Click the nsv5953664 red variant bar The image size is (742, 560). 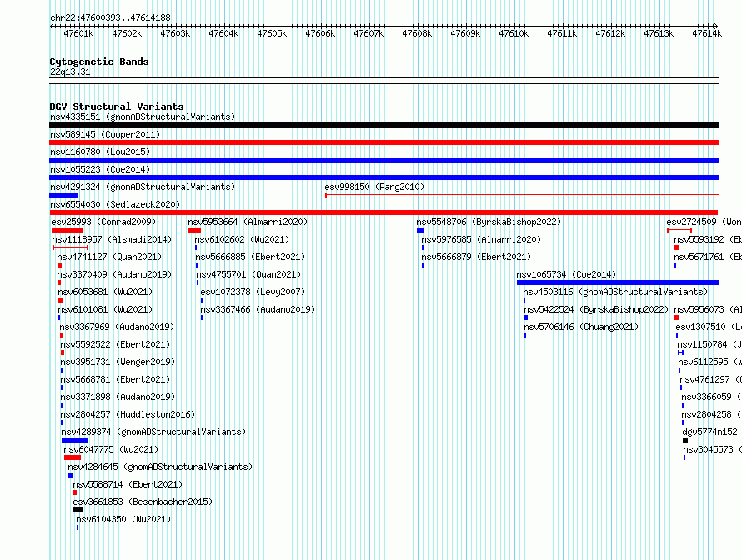point(194,230)
